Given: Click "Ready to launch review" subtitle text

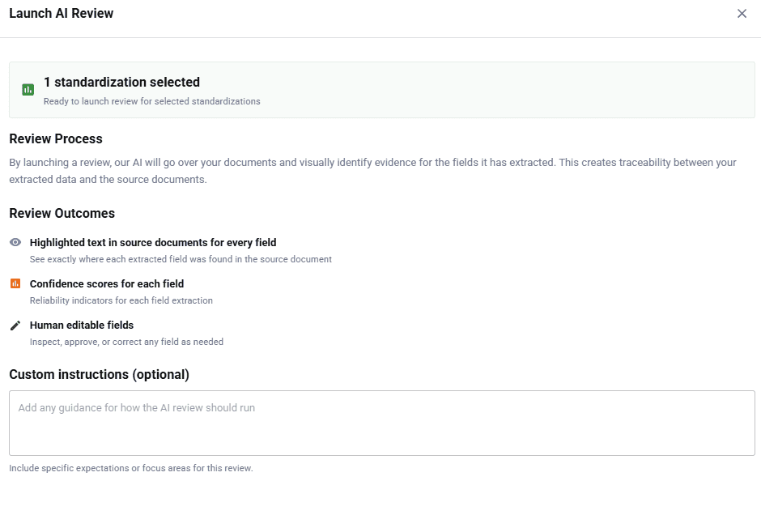Looking at the screenshot, I should pyautogui.click(x=152, y=102).
